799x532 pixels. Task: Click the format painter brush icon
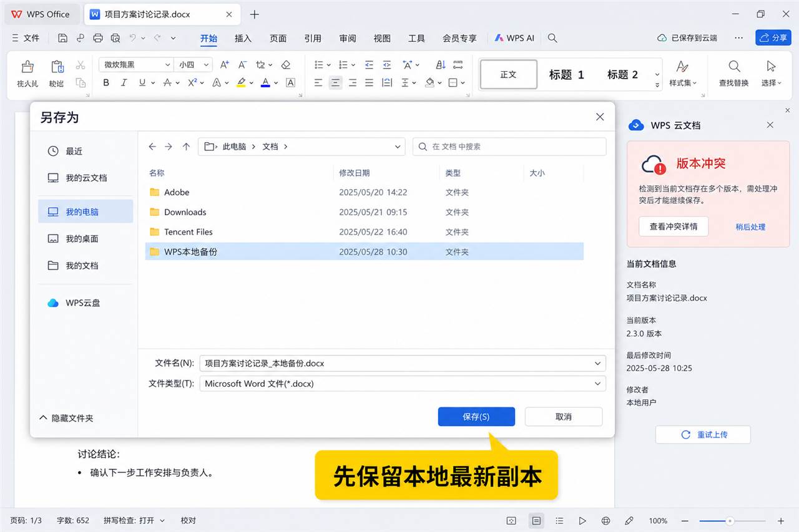pos(27,67)
